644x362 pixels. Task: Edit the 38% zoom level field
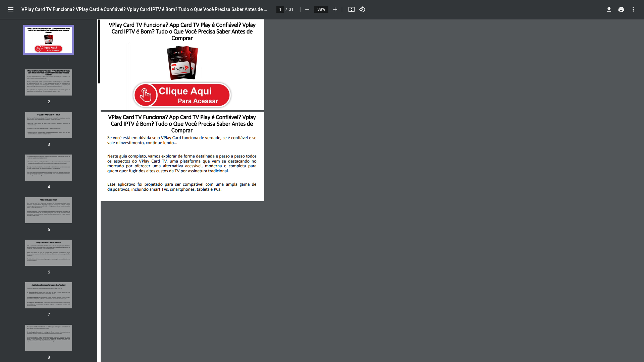(321, 9)
